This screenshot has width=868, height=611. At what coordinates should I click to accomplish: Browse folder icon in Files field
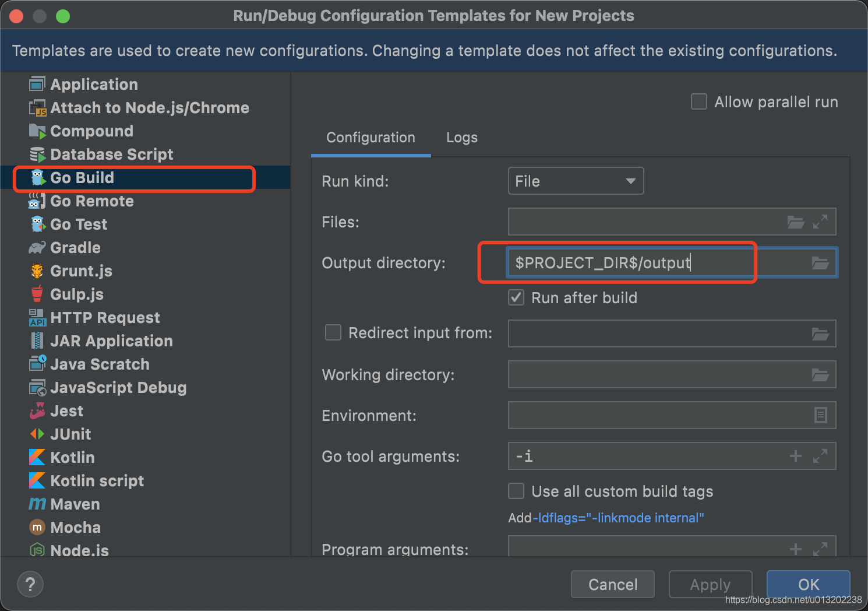pyautogui.click(x=796, y=222)
